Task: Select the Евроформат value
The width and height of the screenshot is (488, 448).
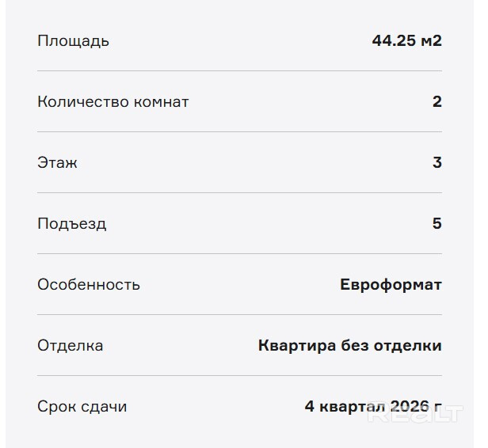Action: tap(391, 284)
